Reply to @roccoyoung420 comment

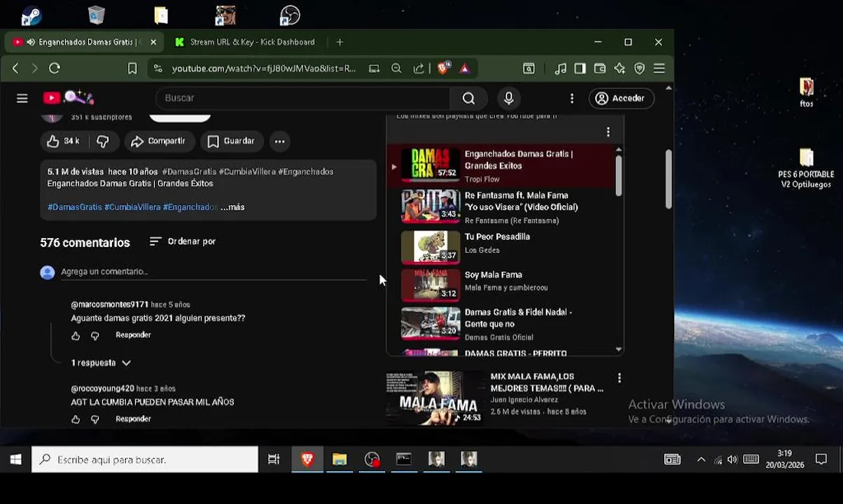pos(133,419)
